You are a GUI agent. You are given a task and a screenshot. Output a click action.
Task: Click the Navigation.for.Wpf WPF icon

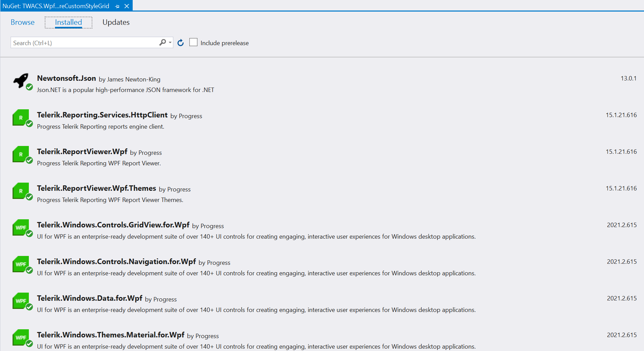(21, 264)
